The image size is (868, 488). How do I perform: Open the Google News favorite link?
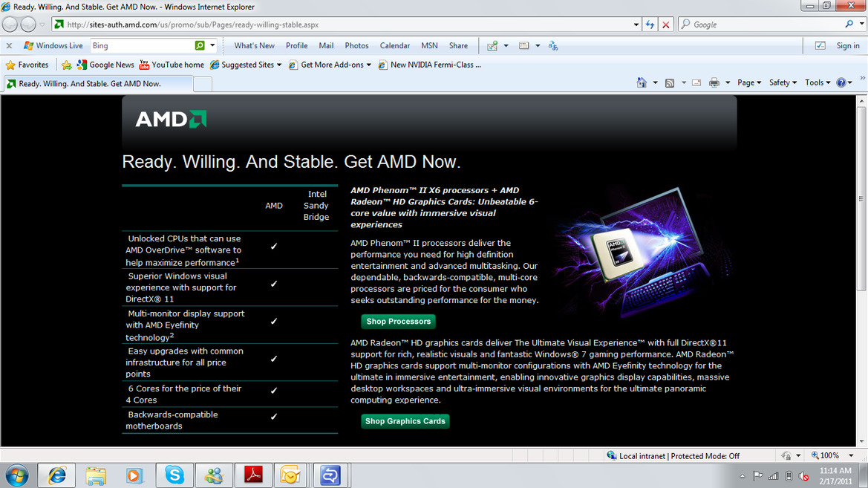pyautogui.click(x=105, y=65)
